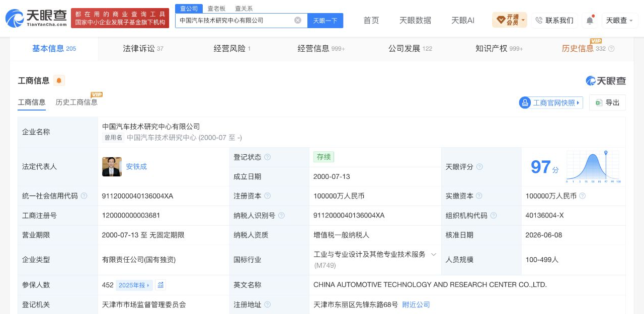Select the 查老板 search tab
Image resolution: width=644 pixels, height=314 pixels.
(x=216, y=9)
